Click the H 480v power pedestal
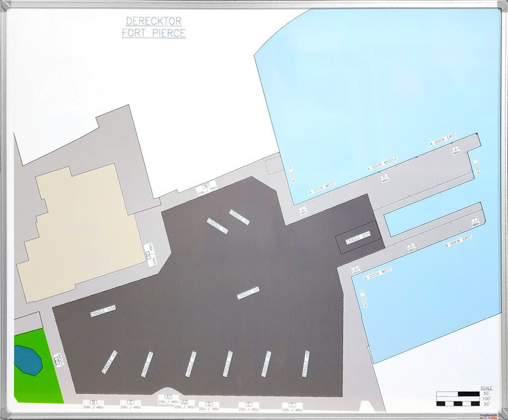508x420 pixels. pos(411,247)
